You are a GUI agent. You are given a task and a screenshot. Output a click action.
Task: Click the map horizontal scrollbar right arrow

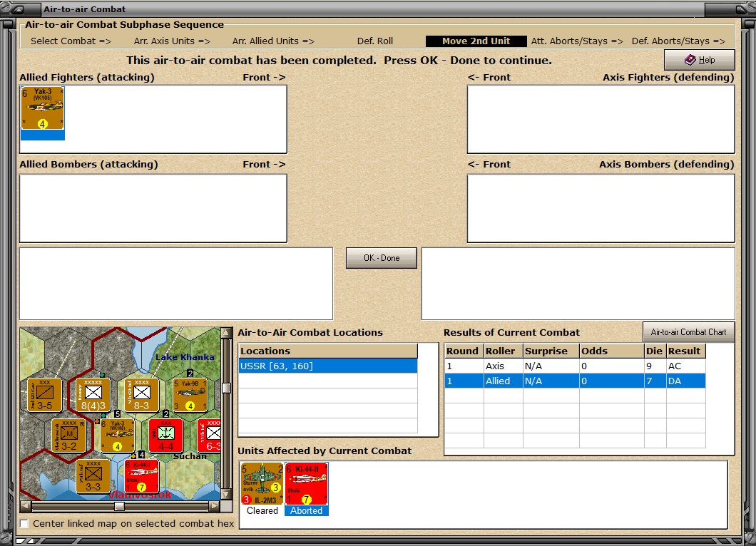click(215, 506)
